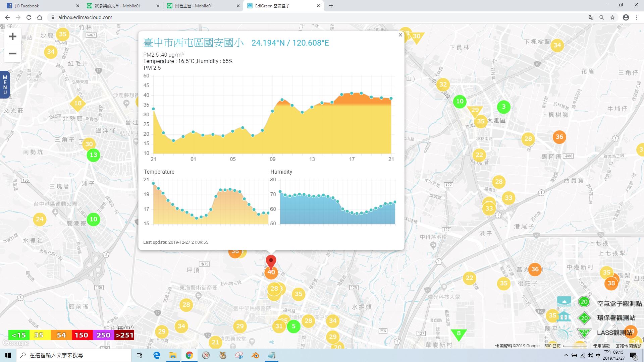Open Google Translate page icon
644x362 pixels.
591,17
